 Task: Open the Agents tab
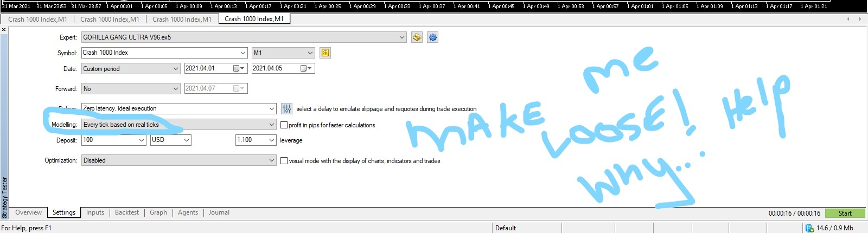click(188, 212)
